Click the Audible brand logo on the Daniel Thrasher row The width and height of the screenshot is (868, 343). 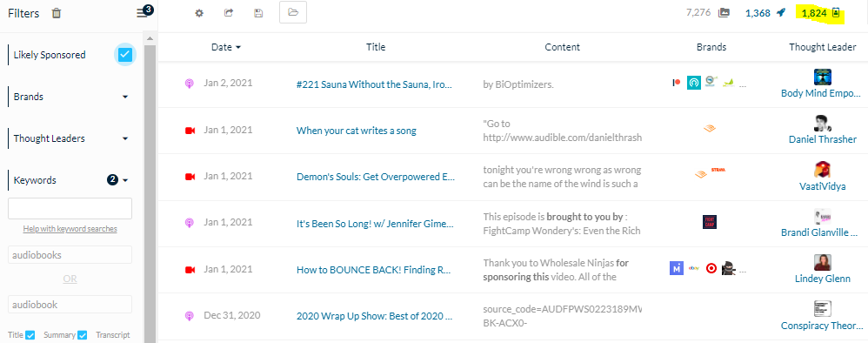[x=710, y=129]
